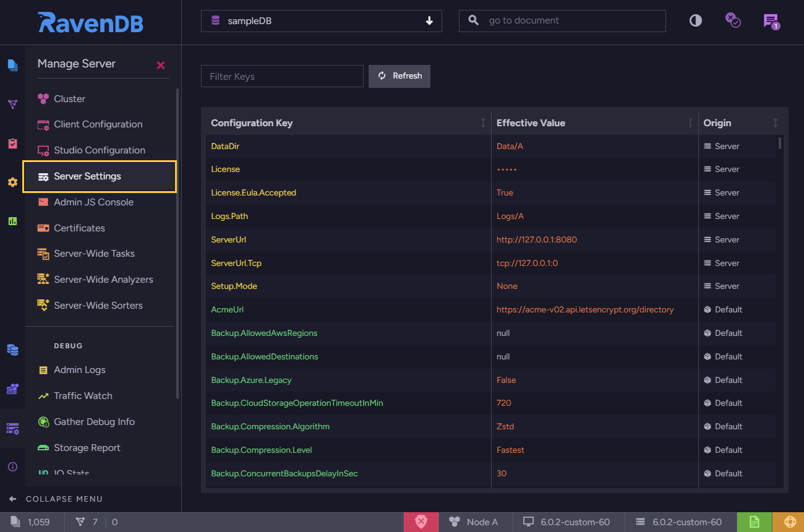The image size is (804, 532).
Task: Open the notifications center icon
Action: 771,21
